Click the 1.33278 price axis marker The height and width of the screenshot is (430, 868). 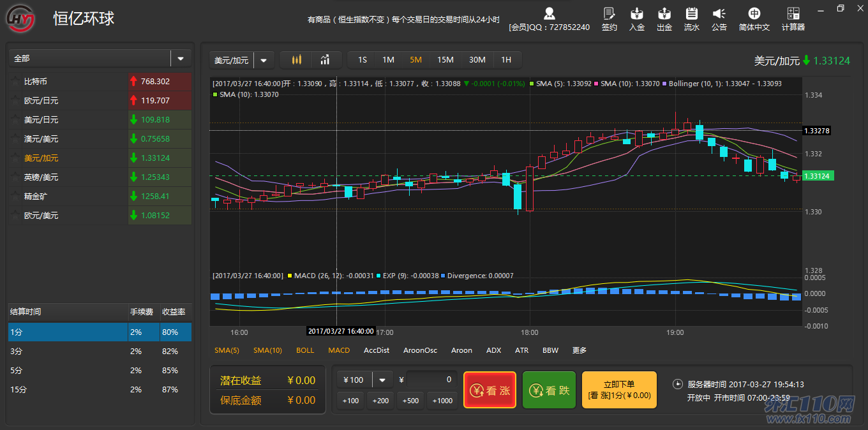pyautogui.click(x=816, y=131)
